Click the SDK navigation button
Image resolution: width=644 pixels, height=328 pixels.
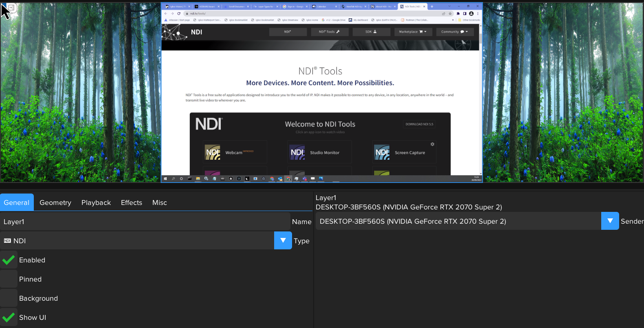[x=371, y=32]
